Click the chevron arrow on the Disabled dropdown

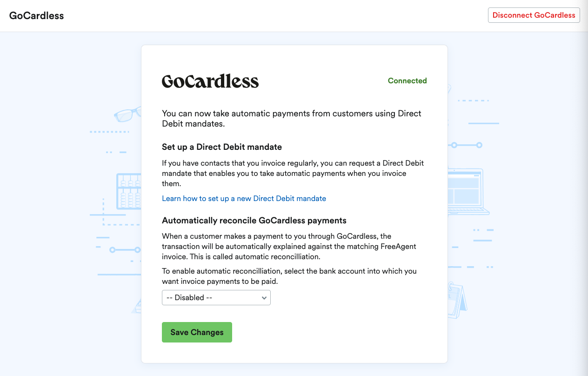point(264,297)
